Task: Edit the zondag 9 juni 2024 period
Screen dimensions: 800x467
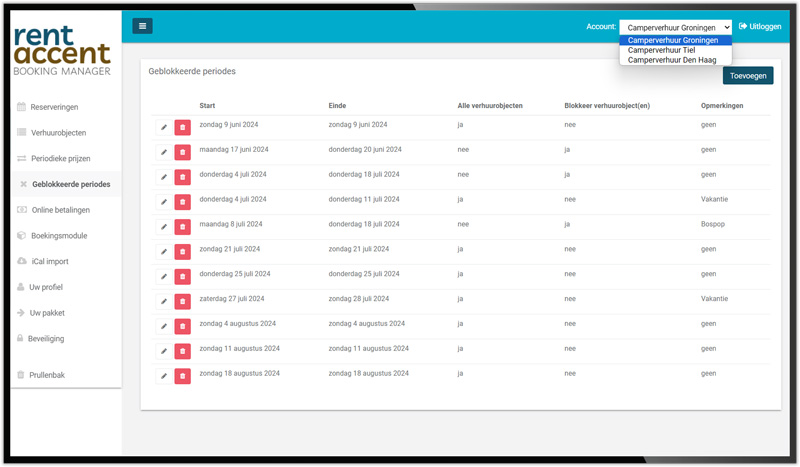Action: click(x=164, y=128)
